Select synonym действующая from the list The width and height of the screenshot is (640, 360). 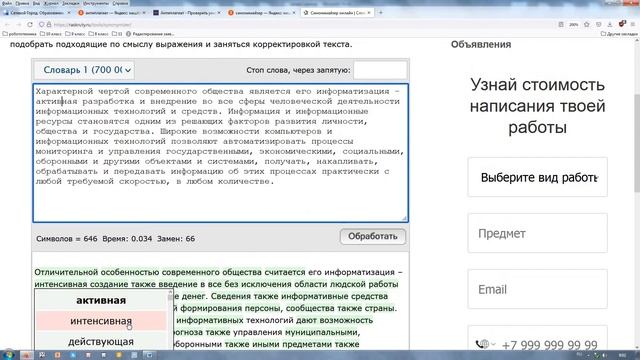tap(101, 341)
